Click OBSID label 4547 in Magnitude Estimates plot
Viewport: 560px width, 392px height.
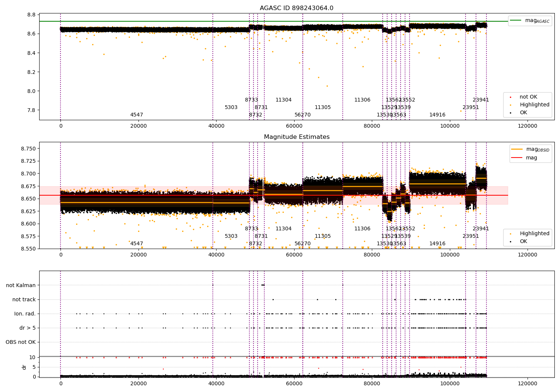137,244
